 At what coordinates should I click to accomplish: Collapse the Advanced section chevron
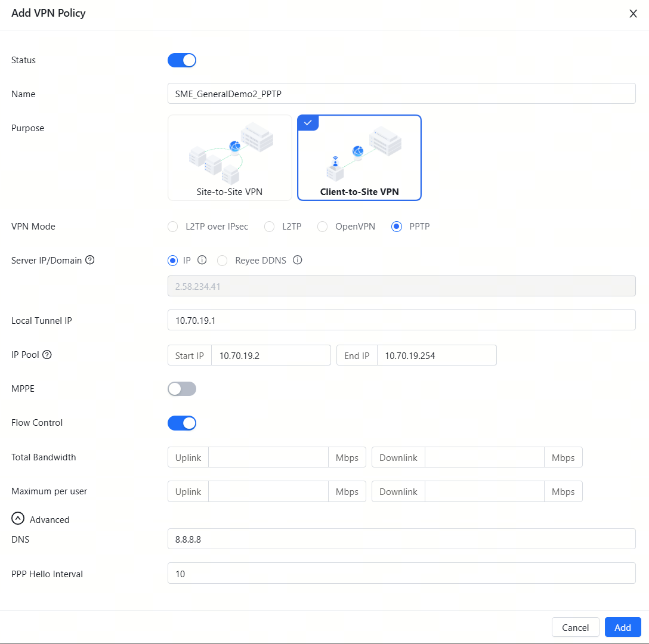pos(18,519)
